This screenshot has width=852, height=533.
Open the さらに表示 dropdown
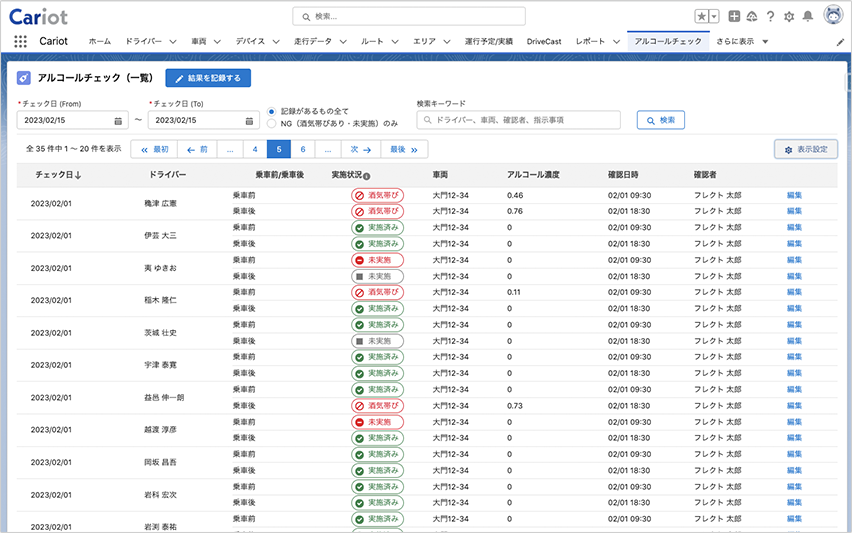(741, 42)
